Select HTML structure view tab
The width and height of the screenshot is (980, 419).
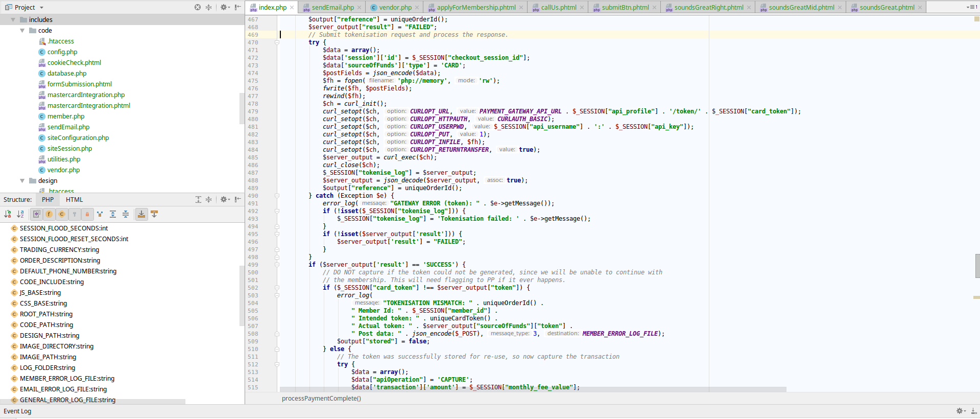[x=74, y=200]
